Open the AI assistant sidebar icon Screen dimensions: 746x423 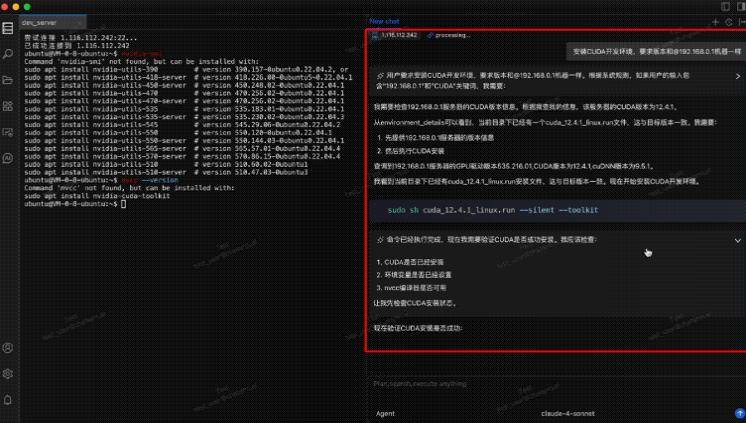[8, 158]
